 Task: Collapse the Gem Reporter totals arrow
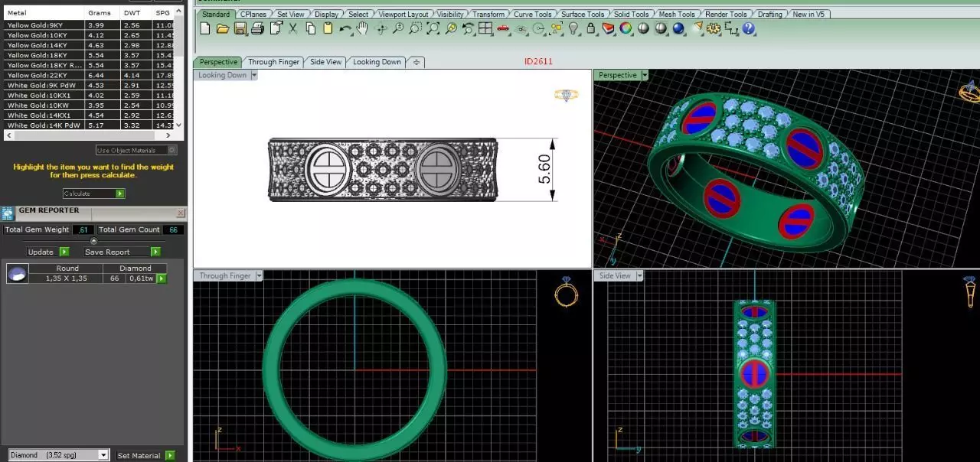(93, 241)
